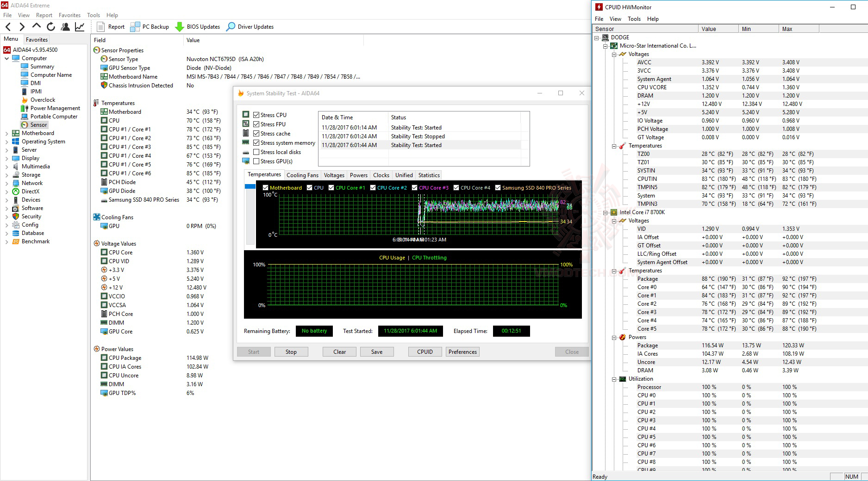Select the Database icon in tree
This screenshot has width=868, height=481.
point(16,233)
